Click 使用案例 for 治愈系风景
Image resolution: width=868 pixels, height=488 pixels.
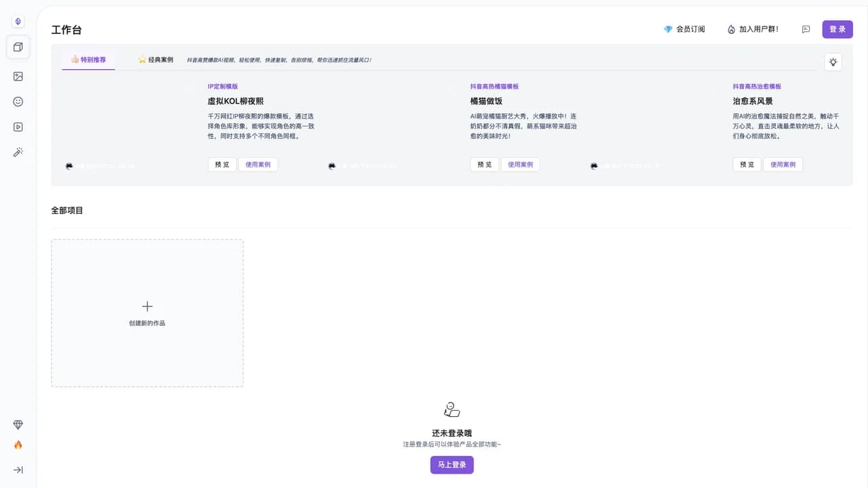[x=783, y=165]
